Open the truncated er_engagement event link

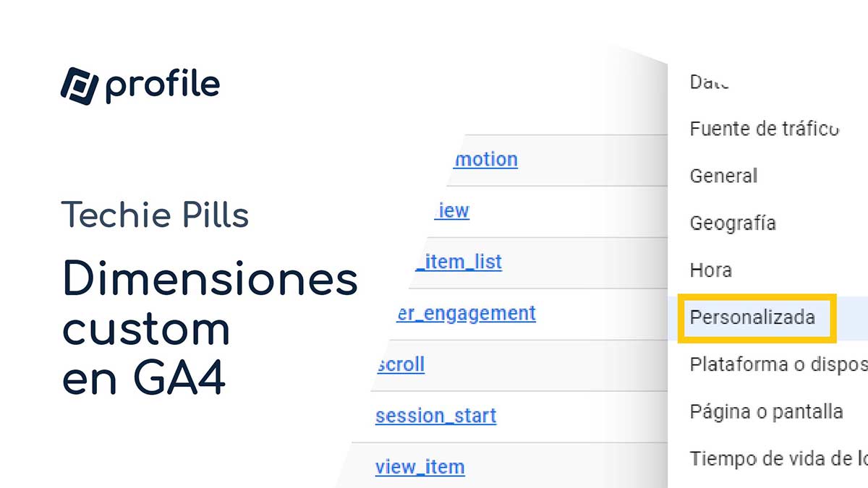tap(467, 313)
